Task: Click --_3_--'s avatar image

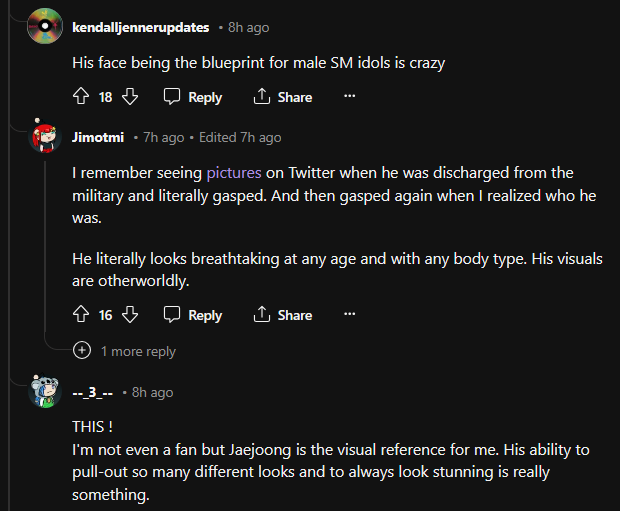Action: pos(44,391)
